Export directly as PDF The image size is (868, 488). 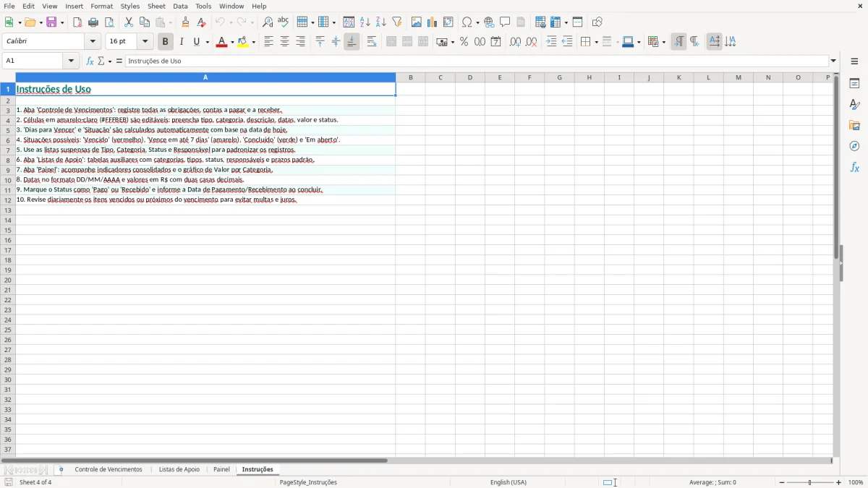pyautogui.click(x=77, y=22)
